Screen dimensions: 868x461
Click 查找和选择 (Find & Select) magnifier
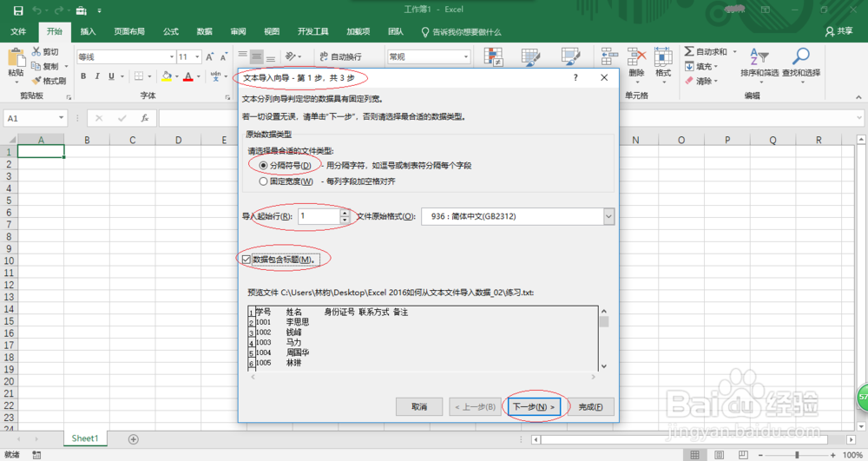coord(800,56)
